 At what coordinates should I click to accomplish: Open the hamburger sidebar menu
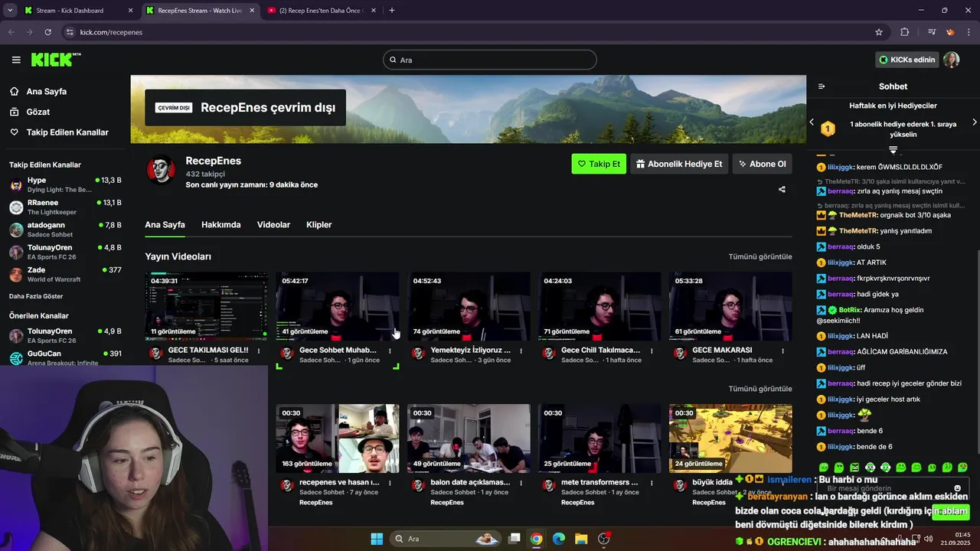[x=16, y=60]
